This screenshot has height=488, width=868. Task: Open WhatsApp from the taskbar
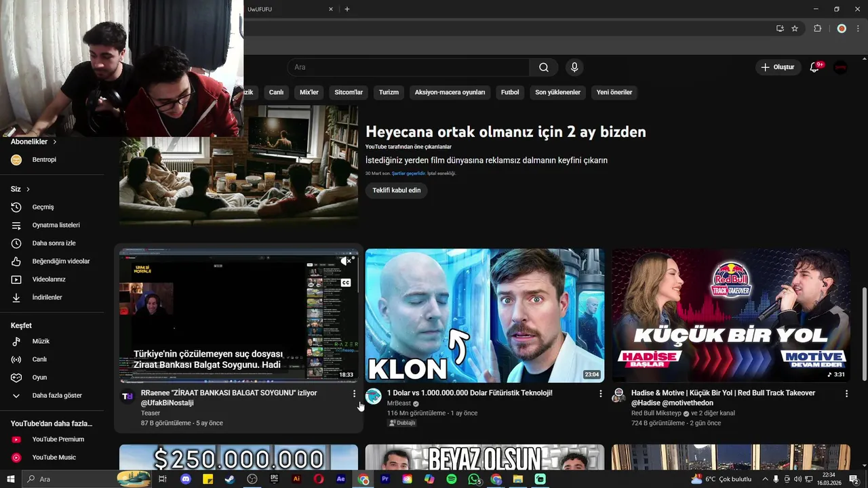point(474,479)
